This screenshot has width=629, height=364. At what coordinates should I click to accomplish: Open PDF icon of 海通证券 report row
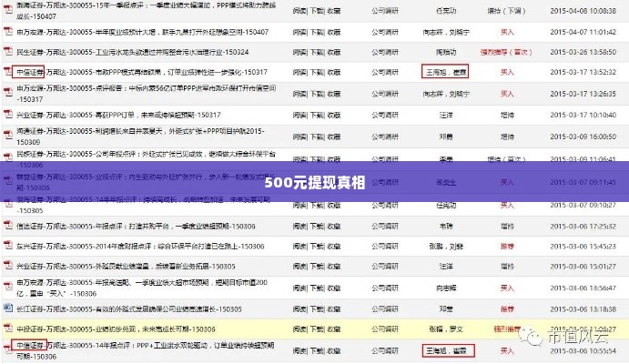click(x=8, y=135)
